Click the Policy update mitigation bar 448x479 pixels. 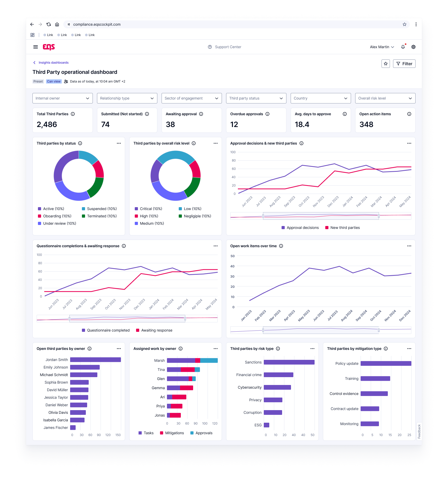tap(386, 364)
